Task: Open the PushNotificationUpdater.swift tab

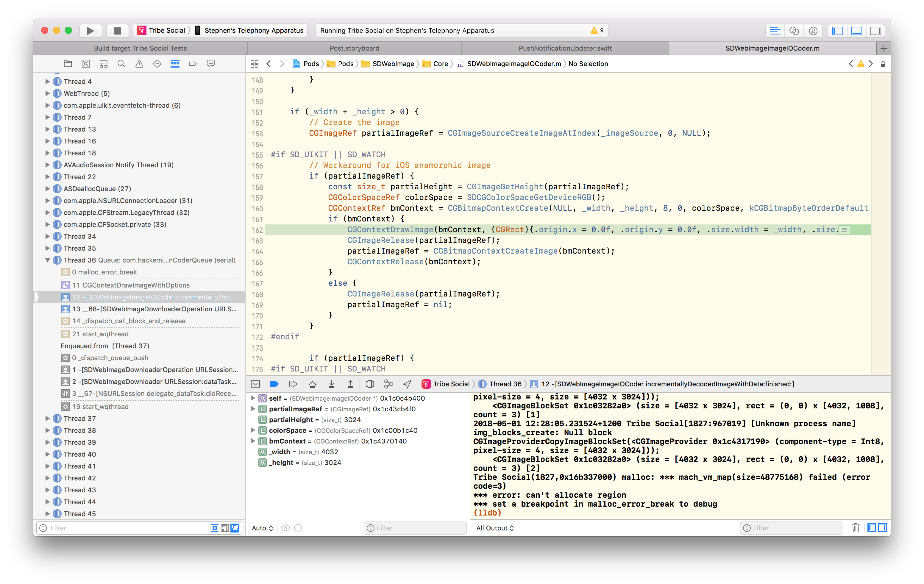Action: (566, 48)
